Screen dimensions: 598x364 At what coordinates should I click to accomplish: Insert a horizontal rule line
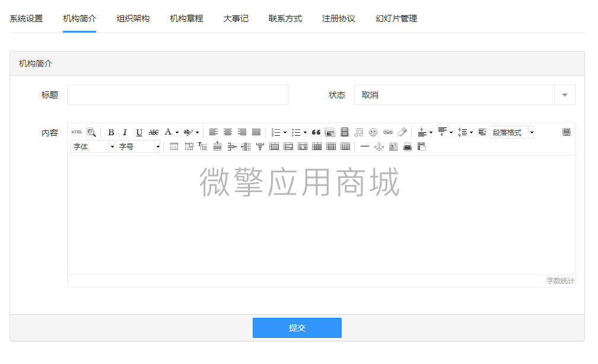click(x=365, y=147)
